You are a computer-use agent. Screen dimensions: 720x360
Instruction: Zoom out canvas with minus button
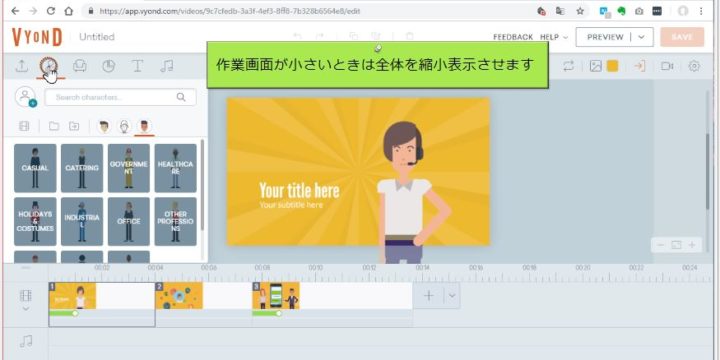[x=661, y=245]
